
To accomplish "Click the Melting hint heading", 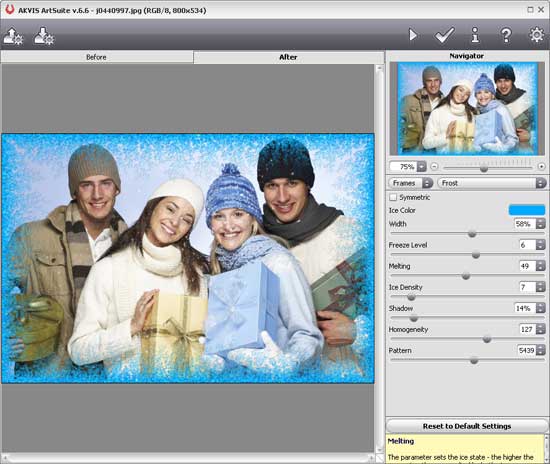I will [x=401, y=441].
